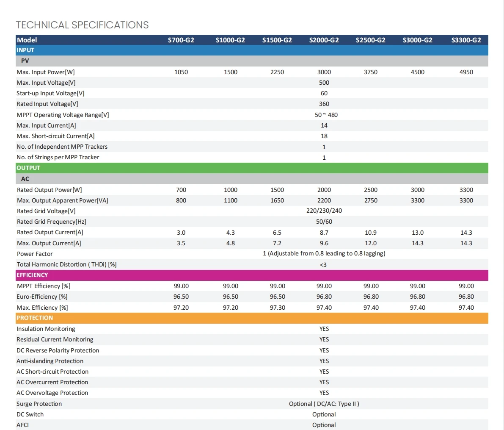The width and height of the screenshot is (504, 430).
Task: Click the 50/60 grid frequency value
Action: (324, 222)
